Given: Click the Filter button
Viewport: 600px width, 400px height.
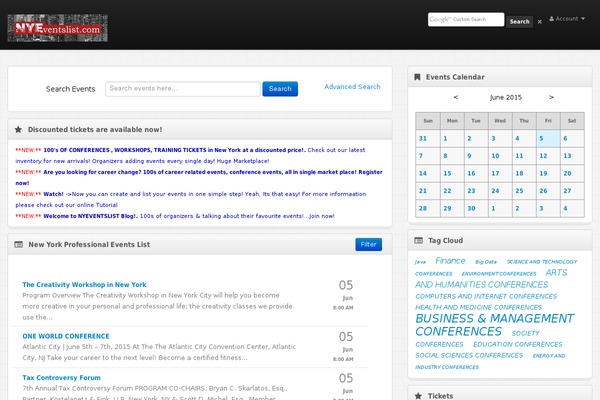Looking at the screenshot, I should click(368, 244).
